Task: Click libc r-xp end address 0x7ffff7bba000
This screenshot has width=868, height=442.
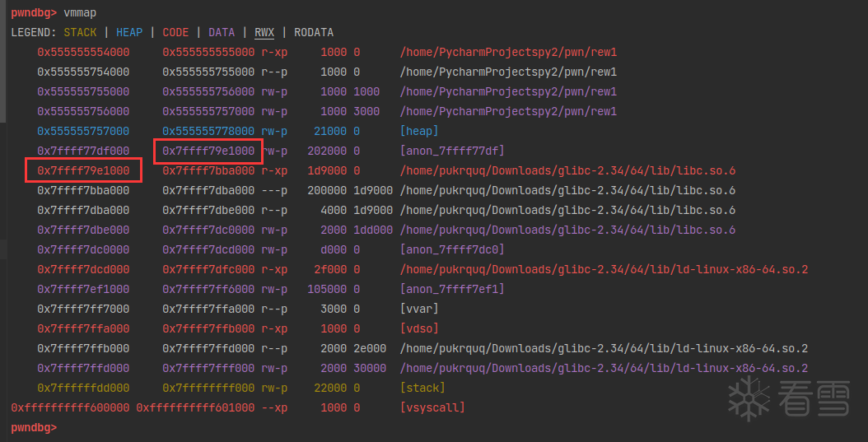Action: click(208, 170)
